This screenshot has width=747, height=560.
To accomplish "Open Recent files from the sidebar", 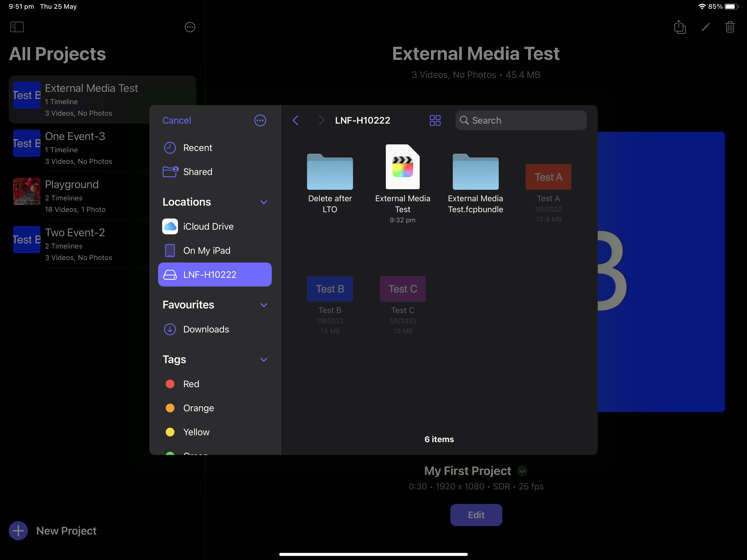I will click(198, 148).
